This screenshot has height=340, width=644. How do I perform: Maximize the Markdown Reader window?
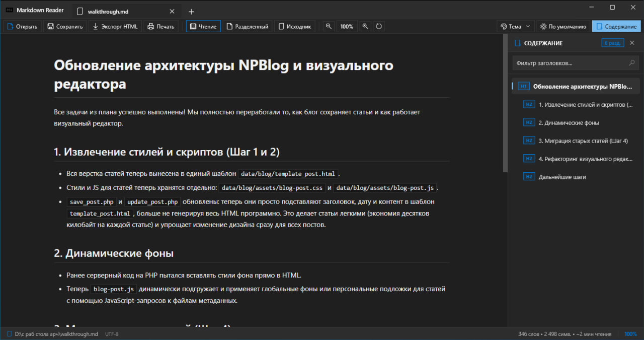(x=612, y=7)
